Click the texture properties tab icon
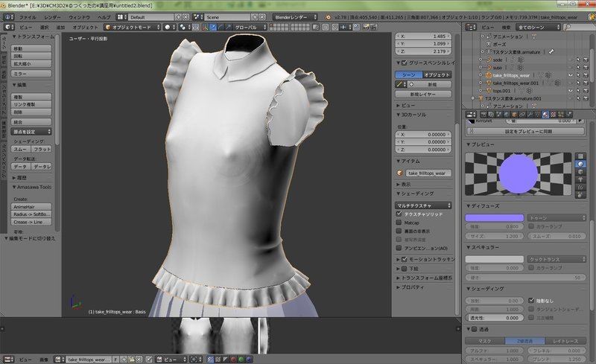This screenshot has height=364, width=596. [554, 115]
